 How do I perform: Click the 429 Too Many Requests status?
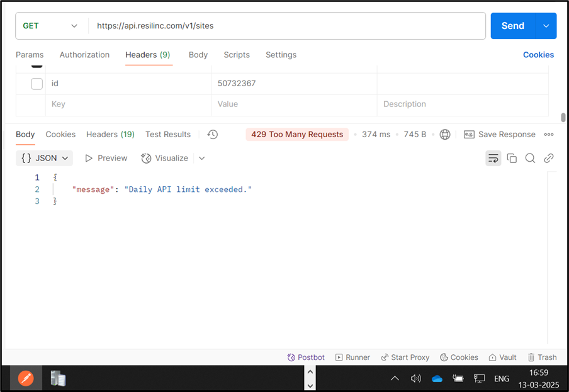point(297,135)
